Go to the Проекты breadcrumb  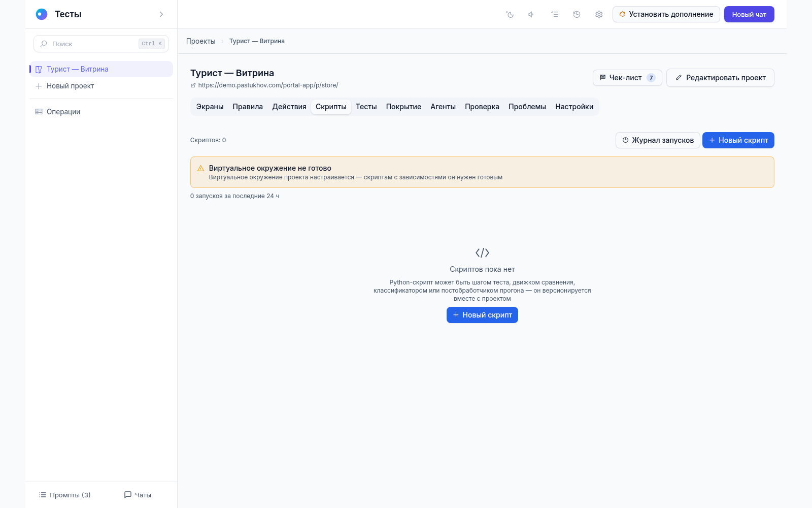coord(201,41)
